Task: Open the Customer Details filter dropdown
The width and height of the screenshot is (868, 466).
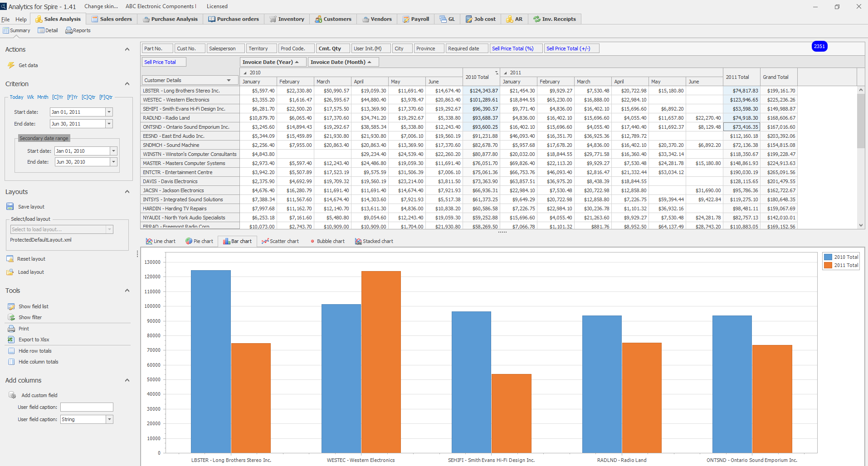Action: (x=229, y=80)
